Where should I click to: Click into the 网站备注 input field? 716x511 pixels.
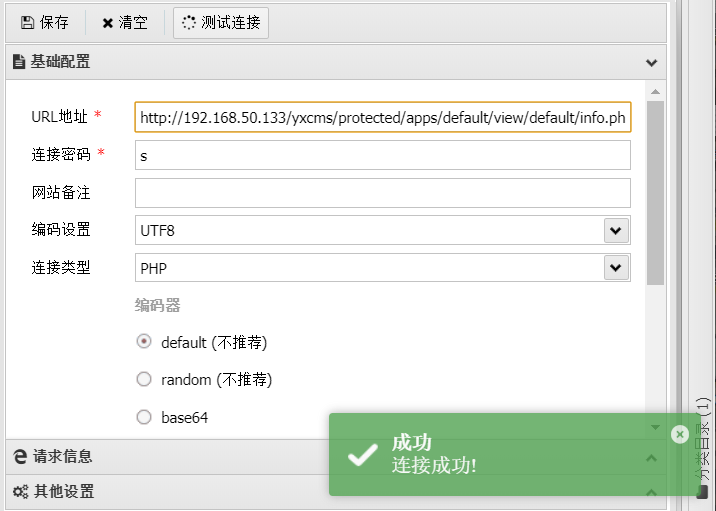pyautogui.click(x=382, y=193)
